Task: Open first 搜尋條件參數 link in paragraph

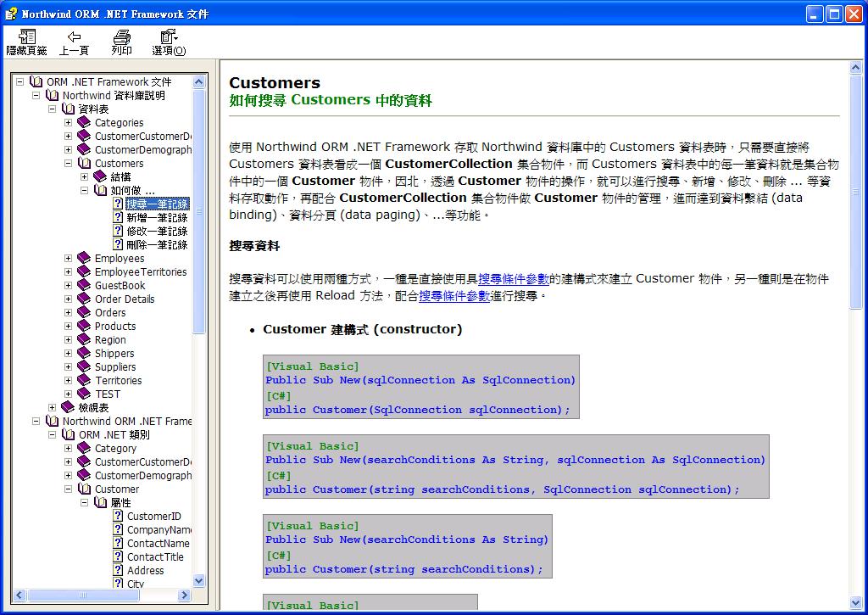Action: (513, 279)
